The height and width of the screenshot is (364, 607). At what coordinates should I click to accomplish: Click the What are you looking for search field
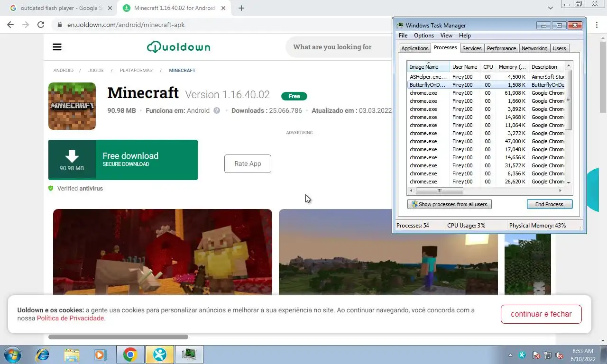(x=339, y=47)
